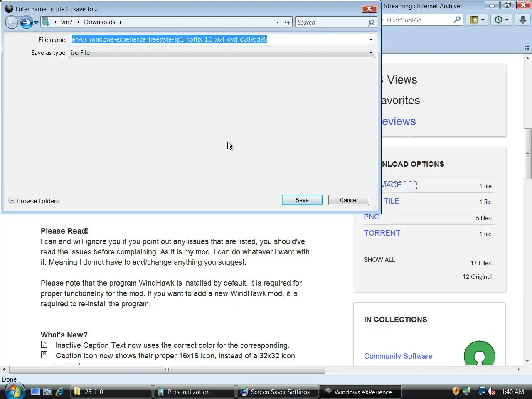532x399 pixels.
Task: Open recent locations dropdown next to the Forward arrow
Action: point(36,22)
